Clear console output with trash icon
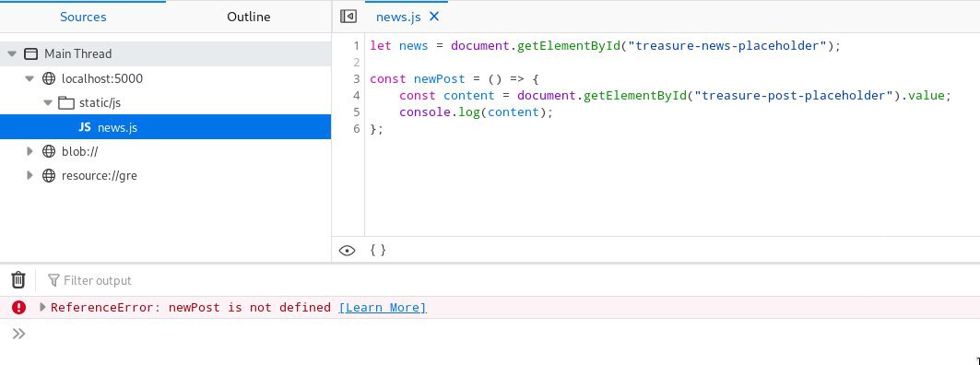Screen dimensions: 980x365 tap(18, 280)
